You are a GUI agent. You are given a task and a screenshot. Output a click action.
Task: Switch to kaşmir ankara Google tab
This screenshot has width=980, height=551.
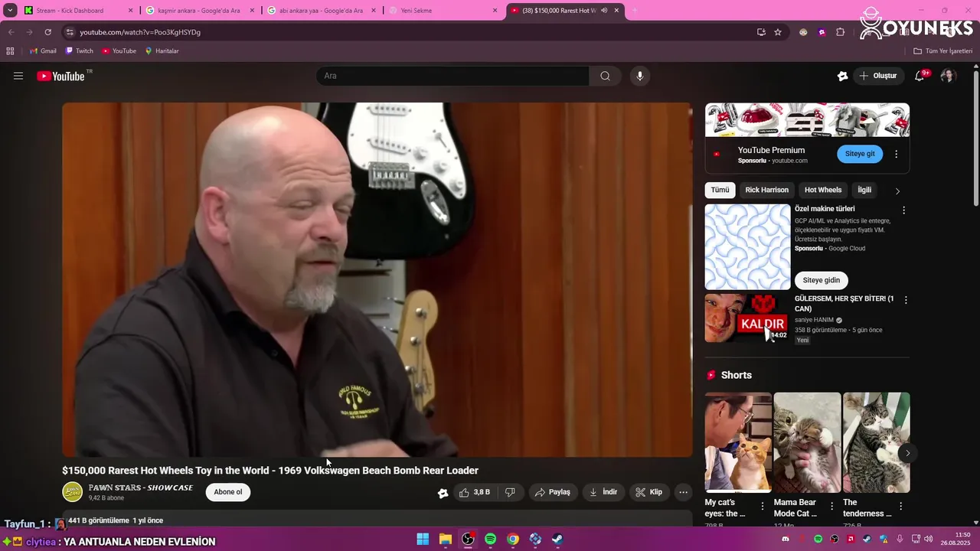200,11
